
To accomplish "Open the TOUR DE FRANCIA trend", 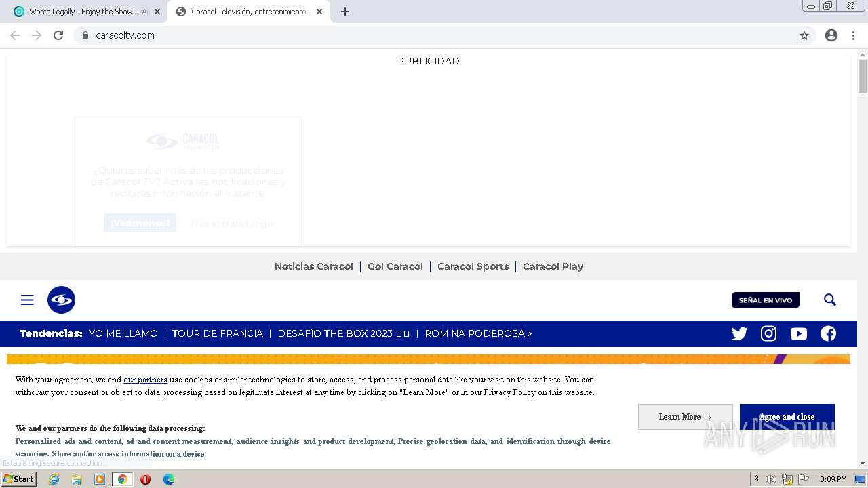I will (x=217, y=333).
